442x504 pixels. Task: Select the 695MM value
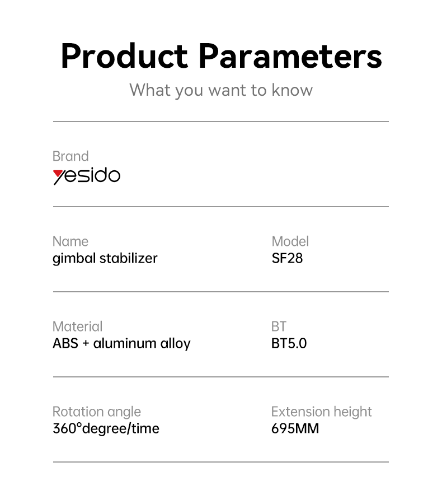pos(295,428)
